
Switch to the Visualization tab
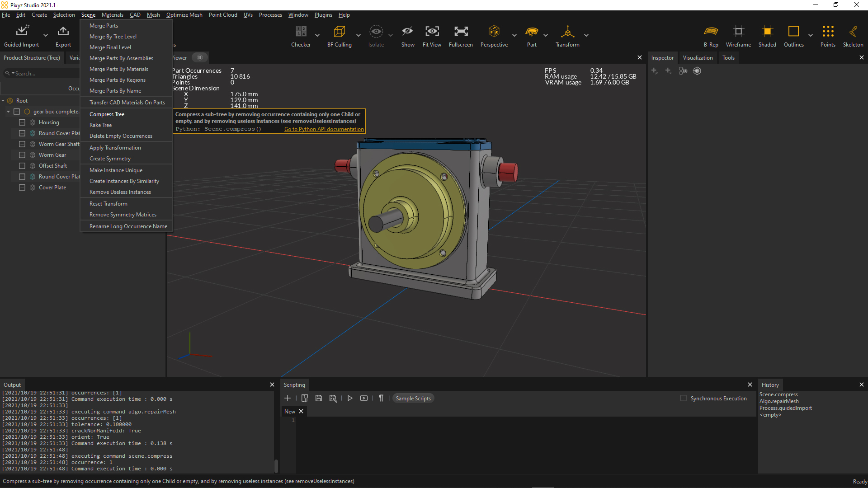[x=698, y=58]
